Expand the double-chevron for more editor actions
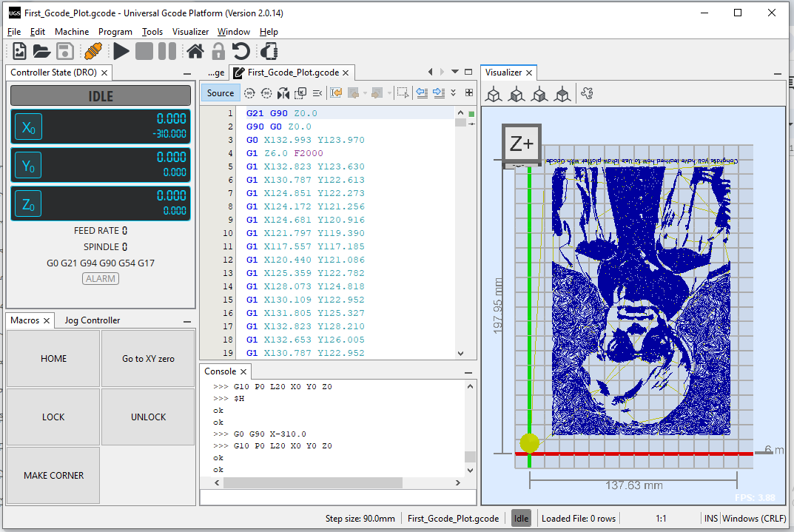 tap(453, 93)
